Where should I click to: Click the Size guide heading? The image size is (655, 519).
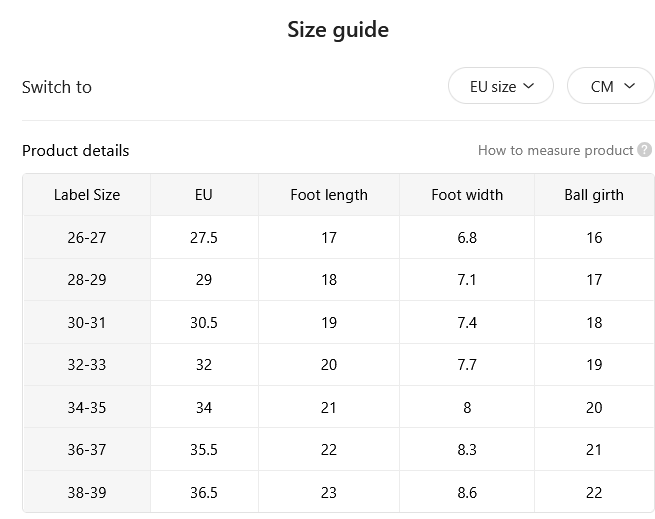point(338,30)
